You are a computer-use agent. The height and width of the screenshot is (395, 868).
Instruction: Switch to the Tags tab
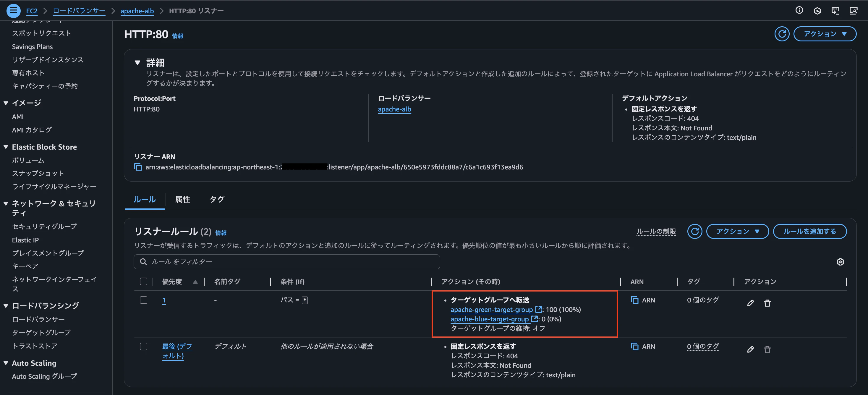[x=217, y=200]
